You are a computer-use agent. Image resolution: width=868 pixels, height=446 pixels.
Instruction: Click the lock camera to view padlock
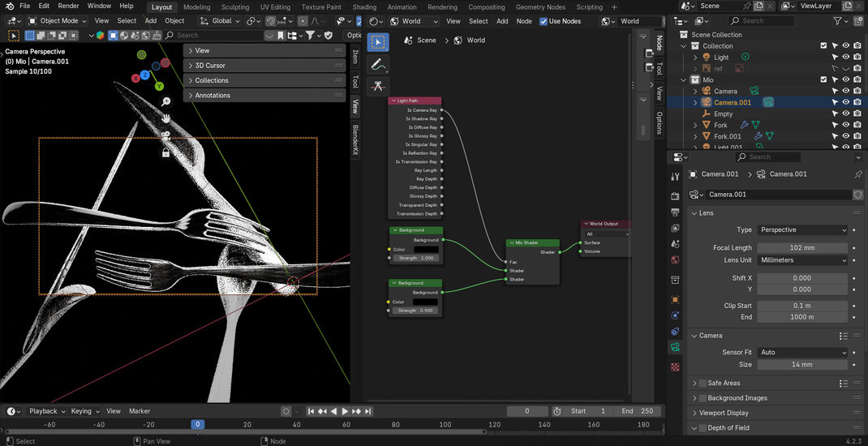165,152
